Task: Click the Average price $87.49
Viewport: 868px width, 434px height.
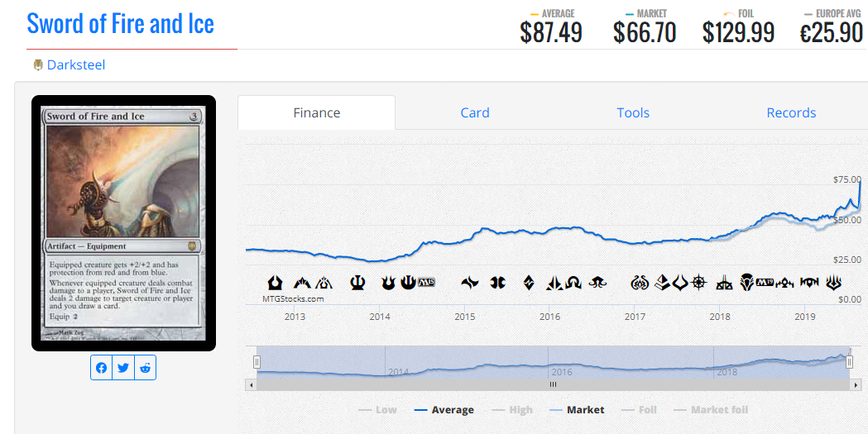Action: 551,32
